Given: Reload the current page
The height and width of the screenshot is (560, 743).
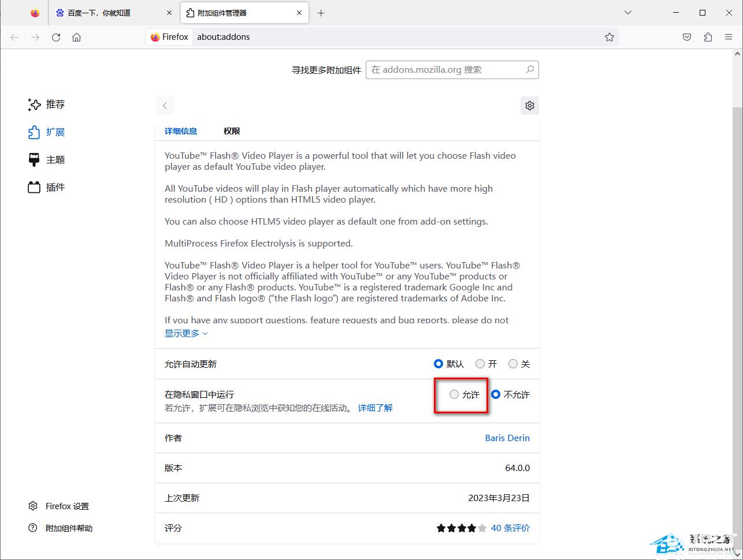Looking at the screenshot, I should [56, 37].
